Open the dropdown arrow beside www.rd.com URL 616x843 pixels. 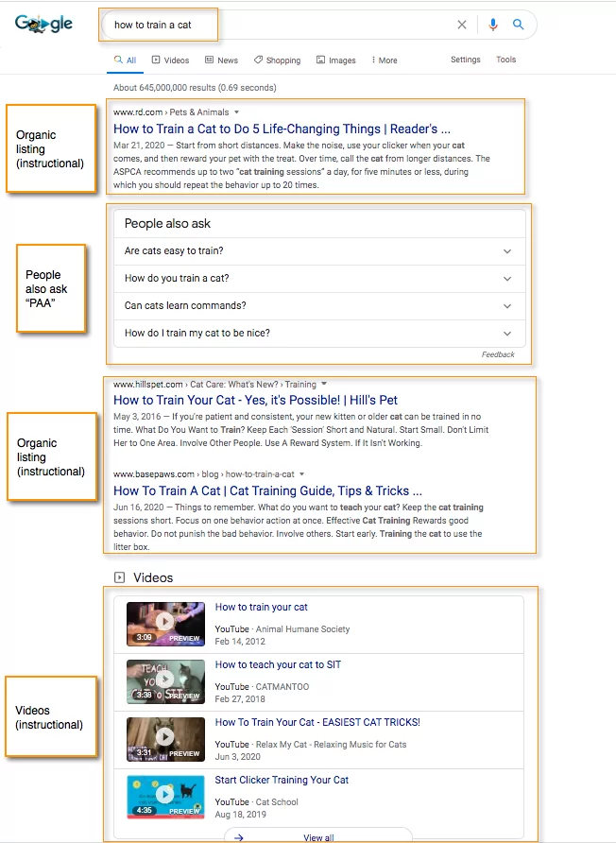(x=236, y=112)
